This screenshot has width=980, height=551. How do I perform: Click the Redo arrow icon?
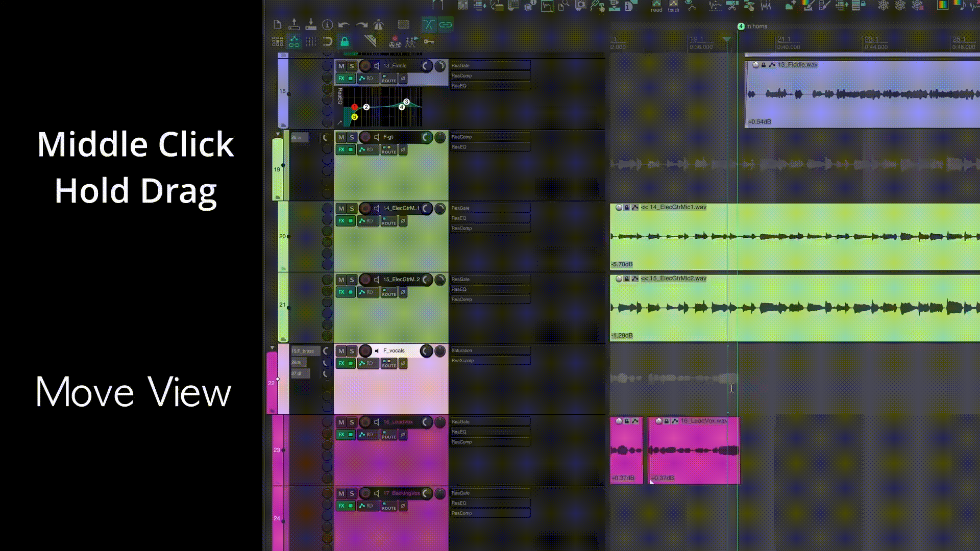click(x=362, y=24)
